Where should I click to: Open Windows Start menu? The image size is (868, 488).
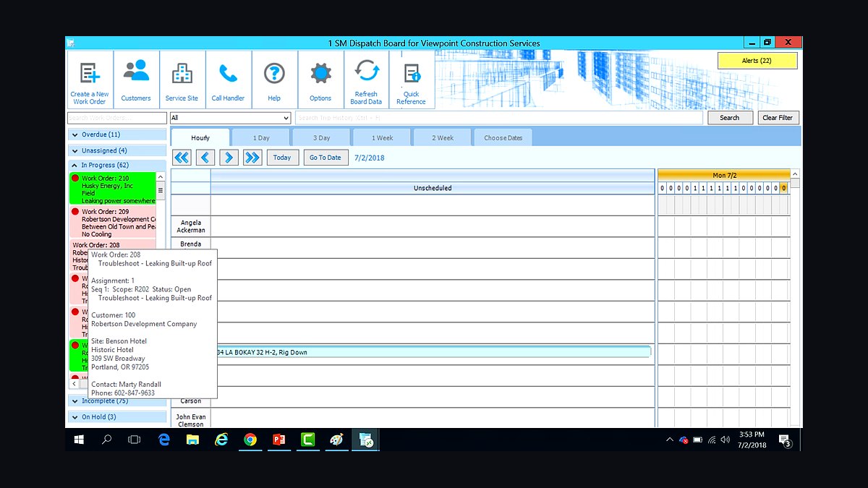pos(79,440)
